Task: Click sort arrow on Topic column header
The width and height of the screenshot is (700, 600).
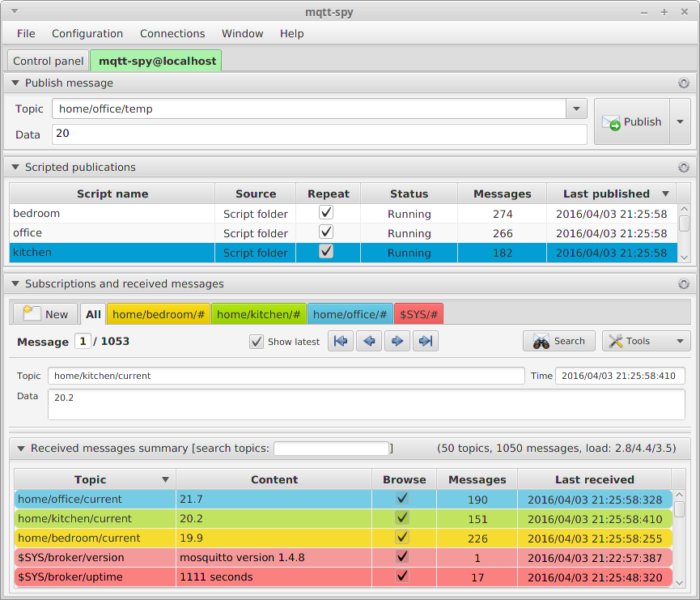Action: [165, 480]
